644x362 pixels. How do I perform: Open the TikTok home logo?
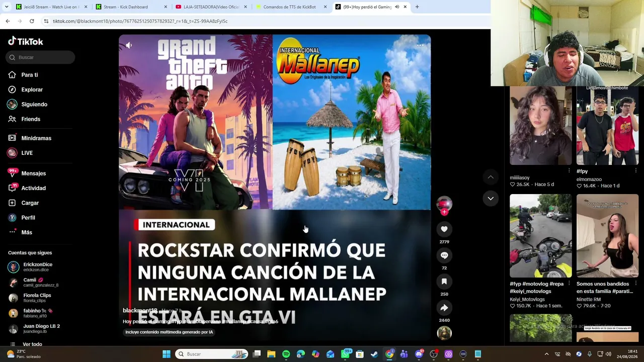[26, 41]
